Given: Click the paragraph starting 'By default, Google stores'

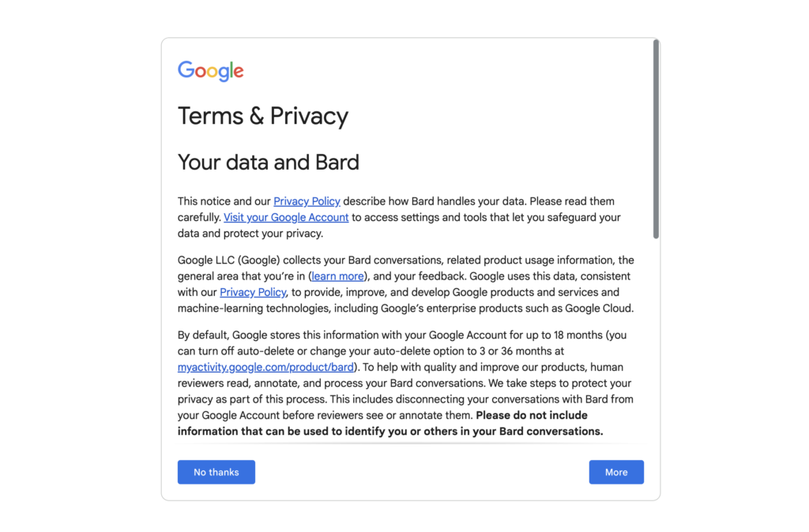Looking at the screenshot, I should pos(406,383).
